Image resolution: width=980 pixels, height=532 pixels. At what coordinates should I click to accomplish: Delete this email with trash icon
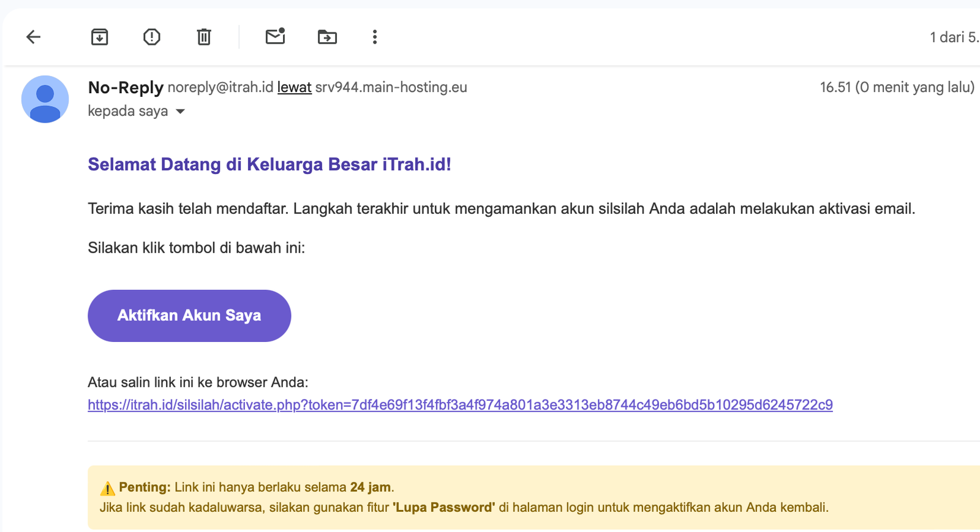(204, 37)
